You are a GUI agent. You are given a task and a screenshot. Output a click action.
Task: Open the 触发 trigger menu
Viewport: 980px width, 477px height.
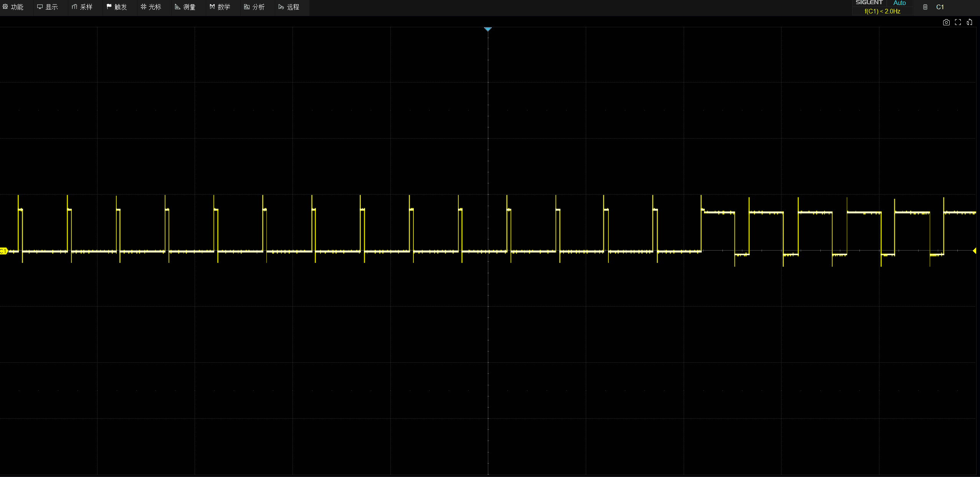[117, 7]
